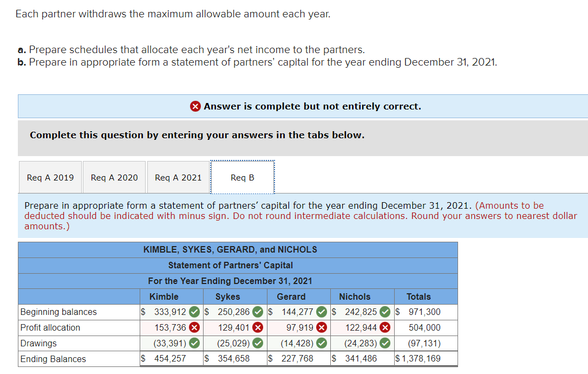Click Nichols column header in the table

pyautogui.click(x=355, y=296)
